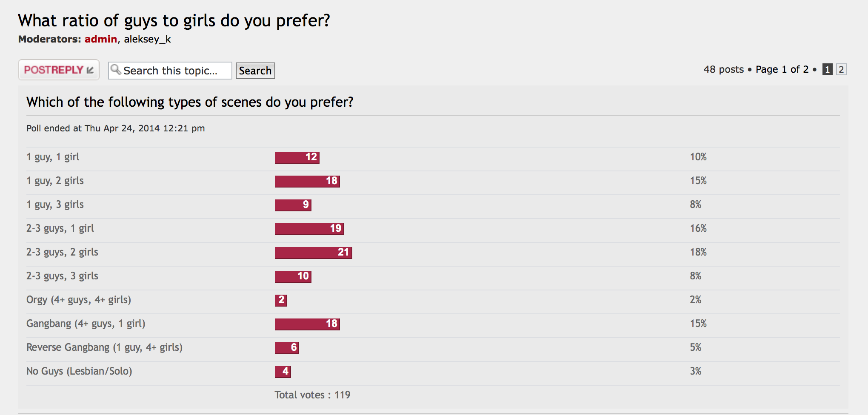The width and height of the screenshot is (868, 415).
Task: Select current page 1 indicator
Action: pos(827,69)
